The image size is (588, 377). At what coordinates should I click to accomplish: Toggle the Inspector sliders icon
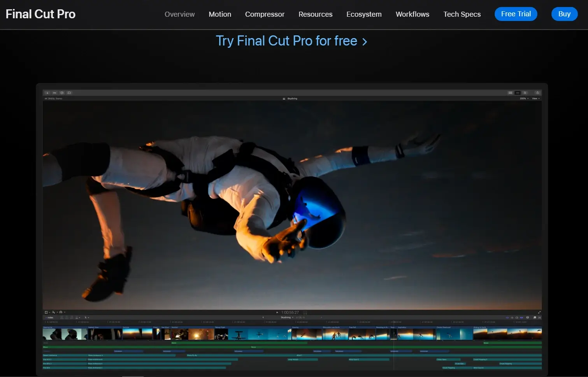click(525, 93)
